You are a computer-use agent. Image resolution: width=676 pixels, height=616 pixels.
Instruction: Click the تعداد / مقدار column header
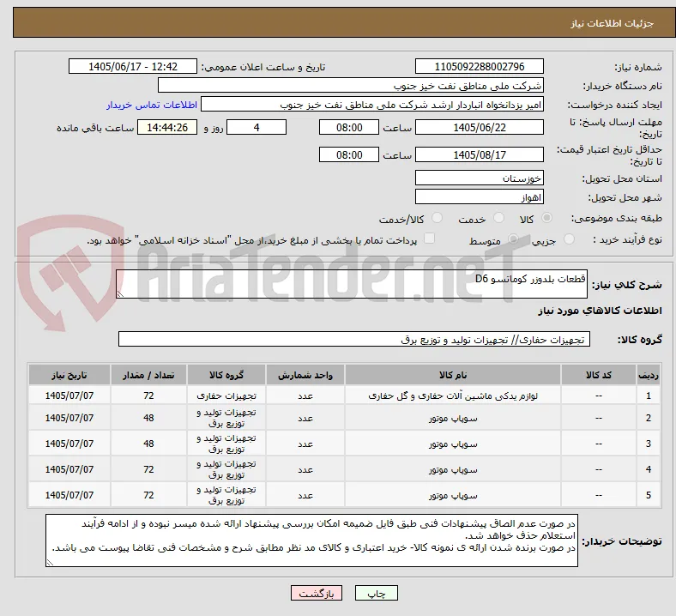pos(148,375)
